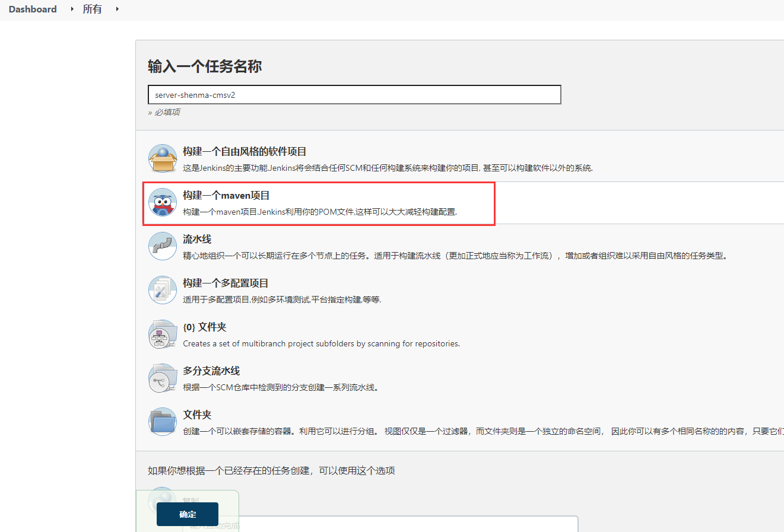Click the maven POM file description text
Image resolution: width=784 pixels, height=532 pixels.
pos(320,212)
